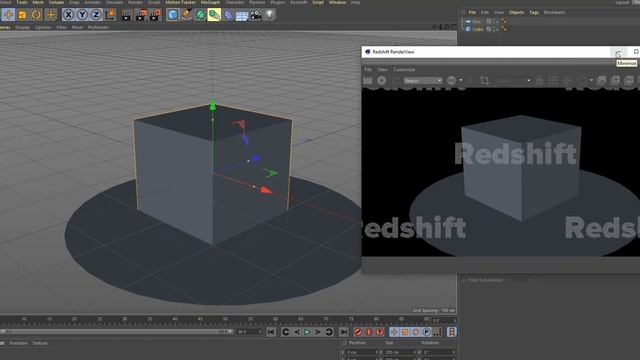The width and height of the screenshot is (640, 360).
Task: Open the Motion Tracker menu
Action: point(180,2)
